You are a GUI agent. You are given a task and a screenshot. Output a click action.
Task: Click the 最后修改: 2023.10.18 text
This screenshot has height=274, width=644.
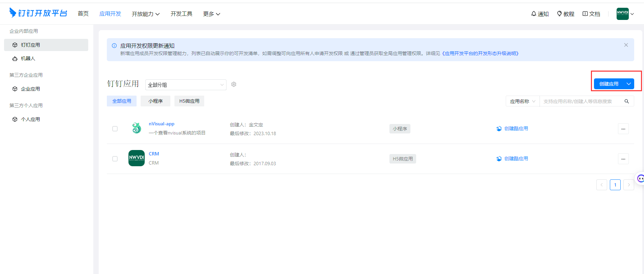[253, 133]
